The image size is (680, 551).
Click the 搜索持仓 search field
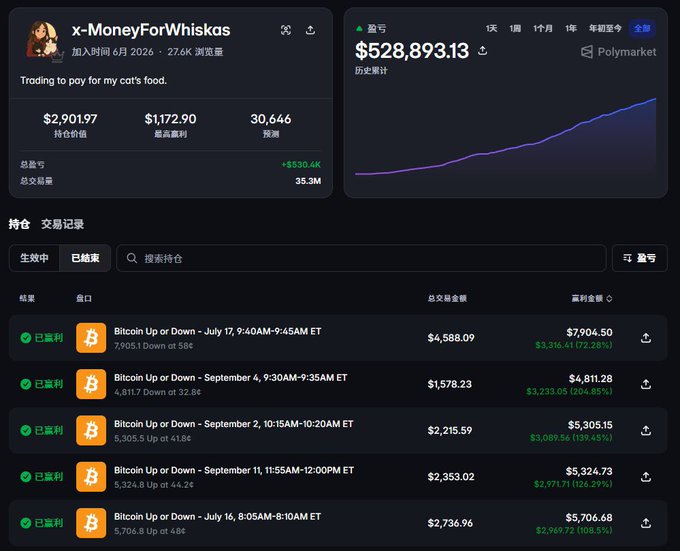(x=361, y=258)
